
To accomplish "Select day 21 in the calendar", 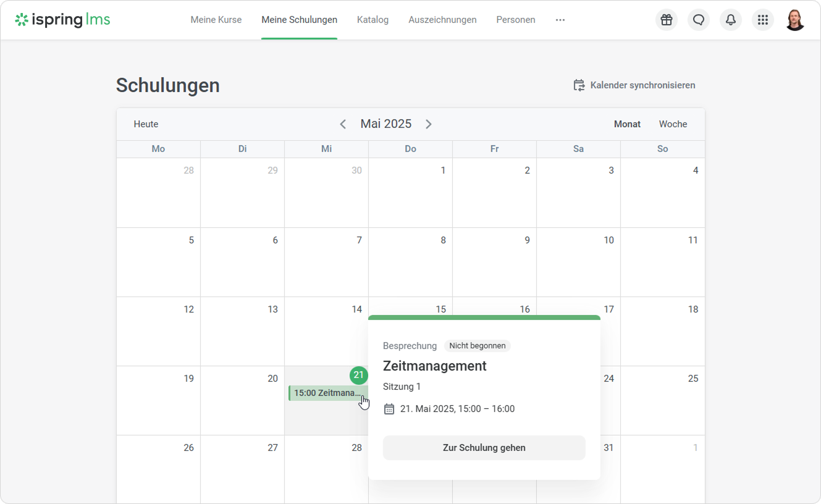I will click(358, 375).
